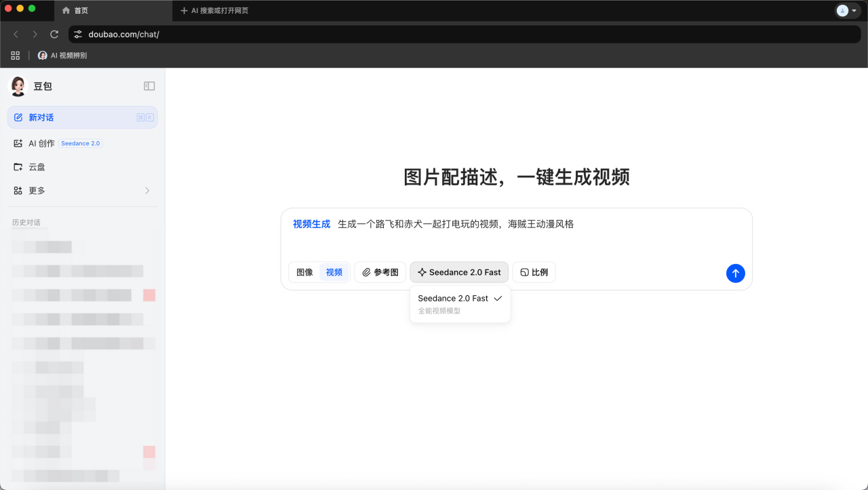
Task: Open 云盘 in the sidebar
Action: click(x=83, y=167)
